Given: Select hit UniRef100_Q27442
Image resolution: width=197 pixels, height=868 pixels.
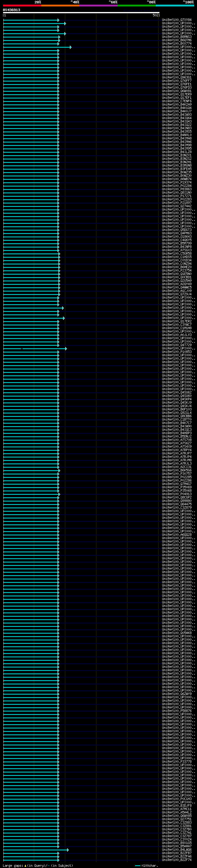Looking at the screenshot, I should click(x=177, y=206).
